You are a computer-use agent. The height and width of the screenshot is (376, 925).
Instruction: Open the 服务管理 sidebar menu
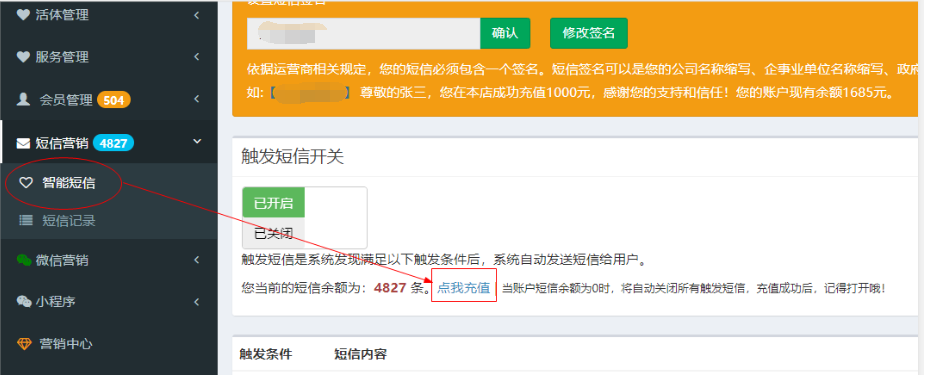(109, 57)
